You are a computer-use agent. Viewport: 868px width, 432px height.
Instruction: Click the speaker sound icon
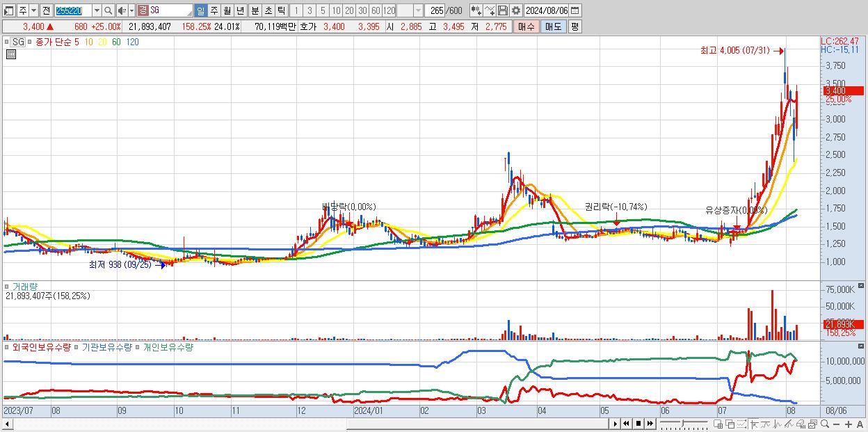point(122,10)
